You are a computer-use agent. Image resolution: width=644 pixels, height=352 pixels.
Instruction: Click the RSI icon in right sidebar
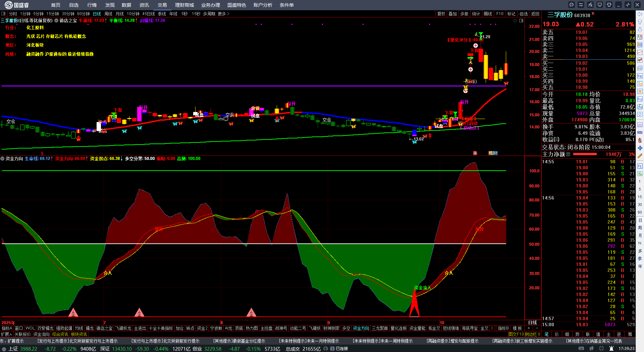(x=640, y=132)
